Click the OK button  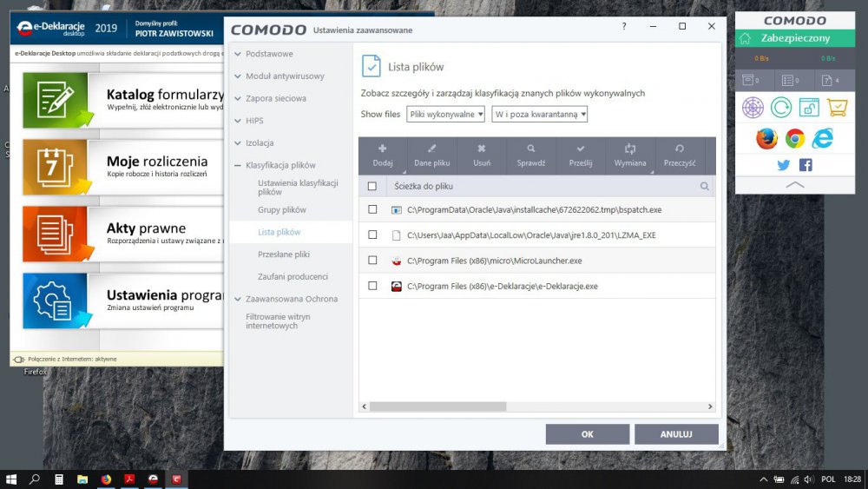(x=587, y=434)
